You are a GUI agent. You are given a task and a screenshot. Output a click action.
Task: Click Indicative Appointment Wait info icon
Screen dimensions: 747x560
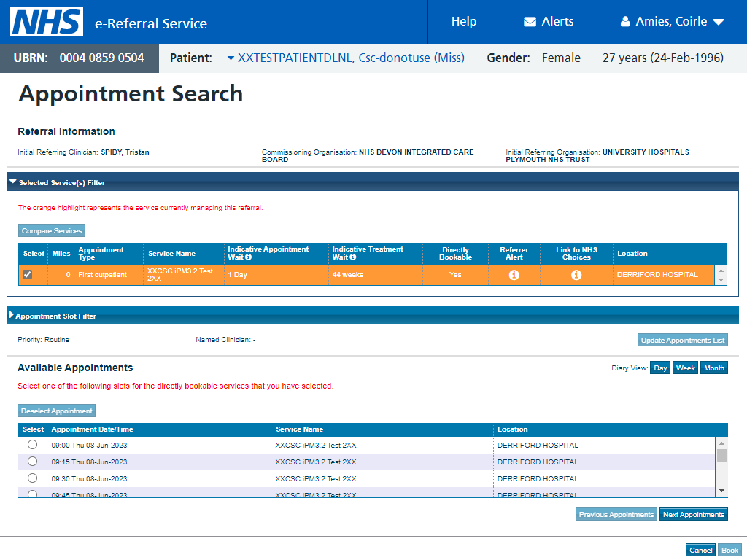[x=248, y=257]
